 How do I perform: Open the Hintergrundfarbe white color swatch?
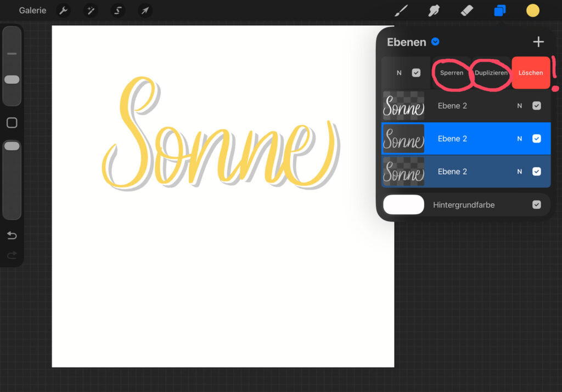[x=403, y=204]
